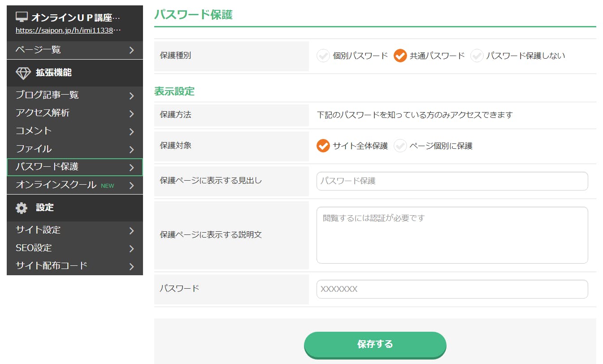Choose パスワード保護しない option
The height and width of the screenshot is (364, 603).
[477, 56]
